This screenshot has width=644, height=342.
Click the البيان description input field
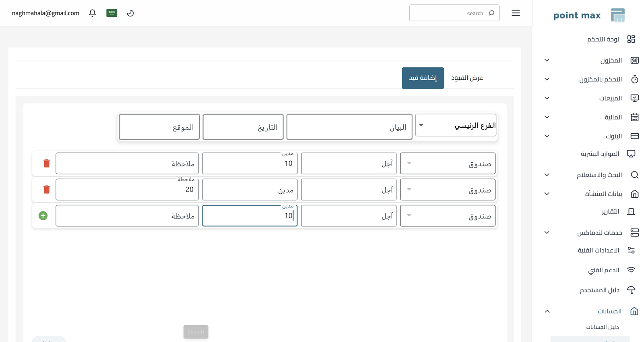tap(349, 127)
